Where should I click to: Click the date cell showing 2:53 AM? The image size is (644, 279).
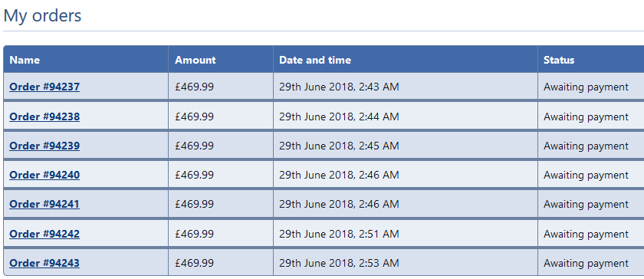pos(339,263)
